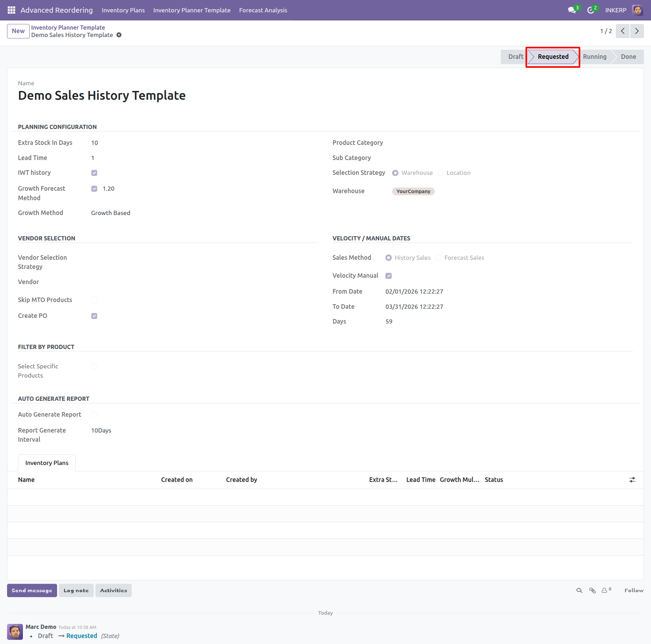
Task: Go to next record arrow
Action: point(637,31)
